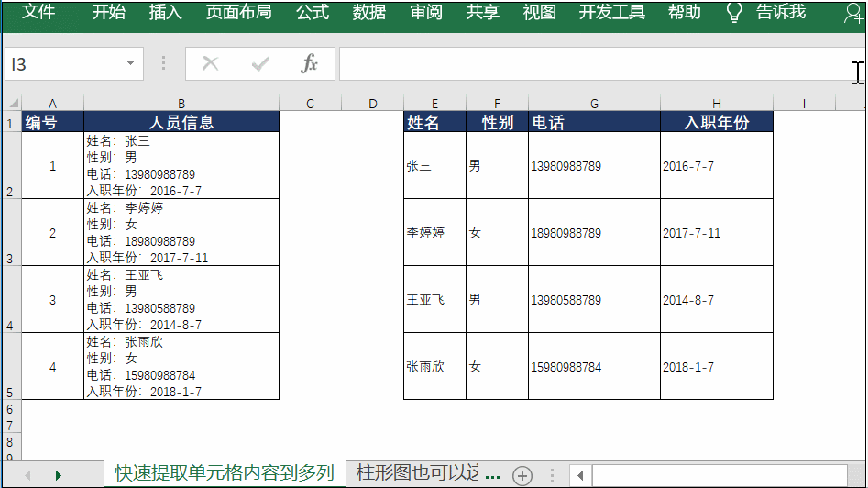The height and width of the screenshot is (488, 868).
Task: Select date cell 2018-1-7 in column H
Action: click(717, 367)
